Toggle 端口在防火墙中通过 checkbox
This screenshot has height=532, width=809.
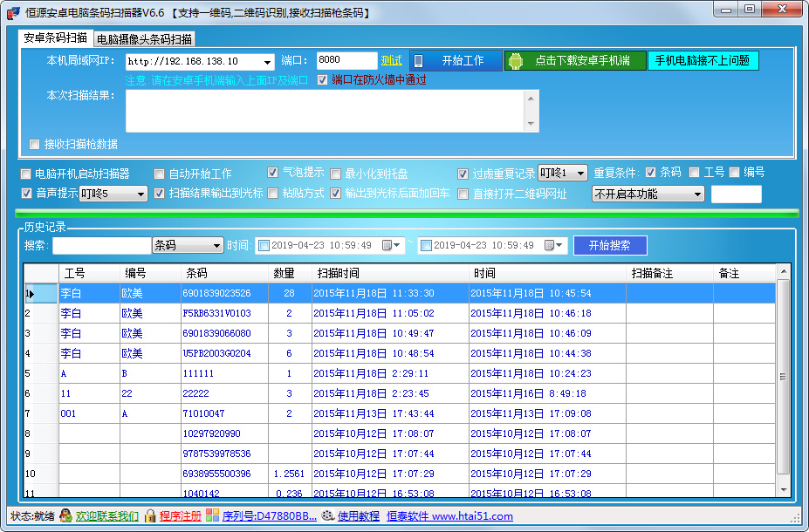click(x=322, y=80)
